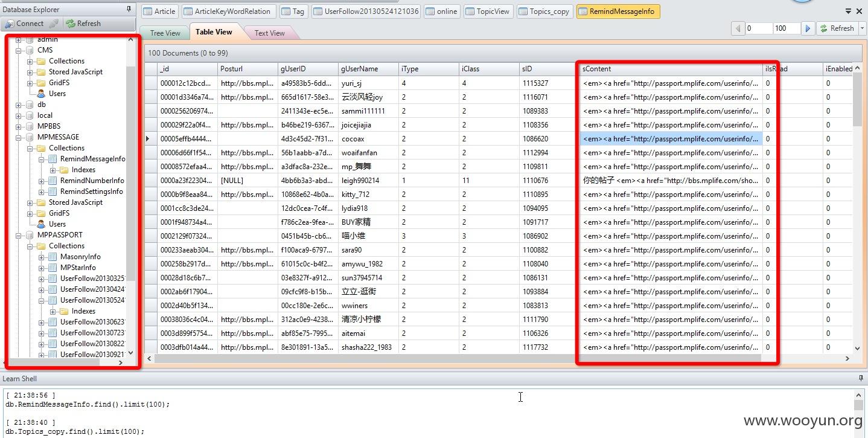868x438 pixels.
Task: Collapse the CMS database node
Action: [x=19, y=50]
